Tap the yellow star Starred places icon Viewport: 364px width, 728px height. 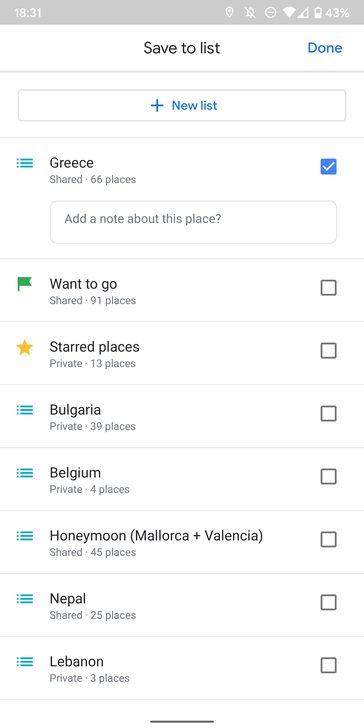click(25, 347)
